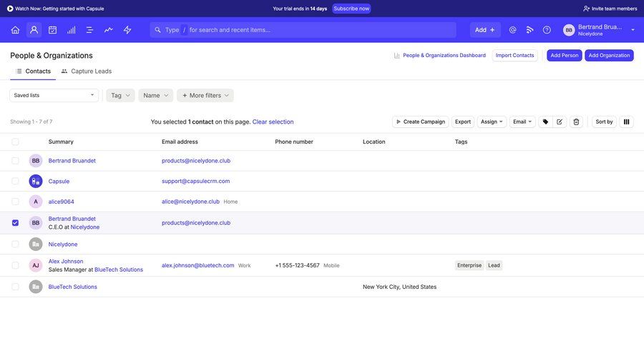Screen dimensions: 644x346
Task: Expand the Name filter dropdown
Action: [156, 96]
